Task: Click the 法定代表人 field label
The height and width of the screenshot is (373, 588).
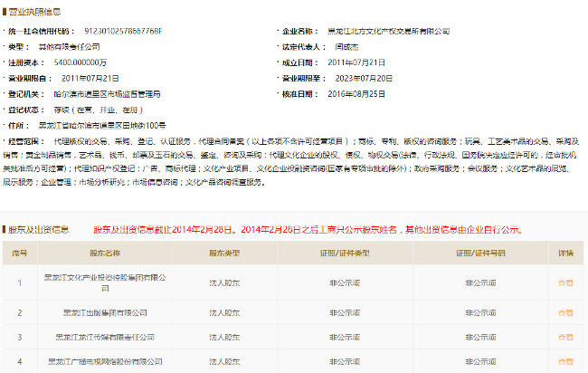Action: pyautogui.click(x=304, y=47)
